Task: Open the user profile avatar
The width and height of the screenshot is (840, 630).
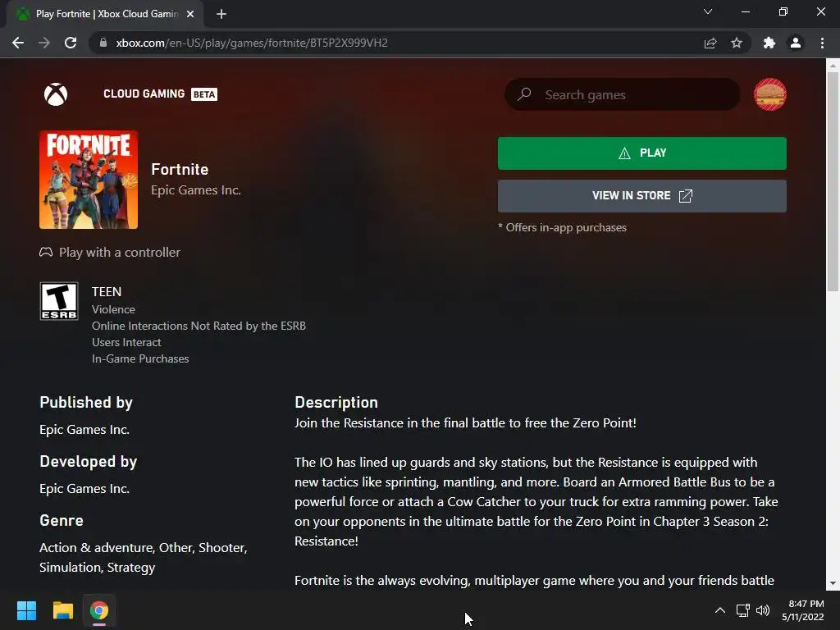Action: (769, 94)
